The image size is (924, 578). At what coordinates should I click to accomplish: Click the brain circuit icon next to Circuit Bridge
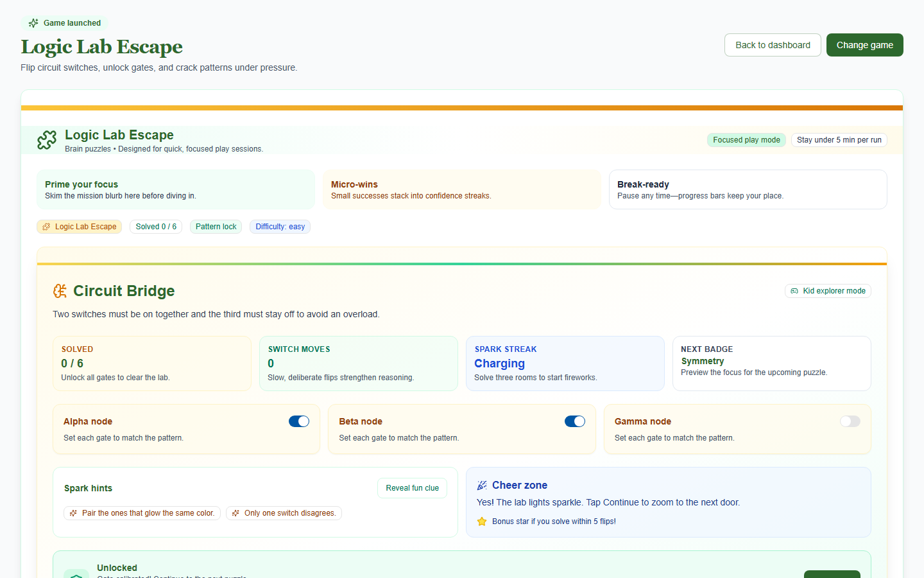point(60,291)
